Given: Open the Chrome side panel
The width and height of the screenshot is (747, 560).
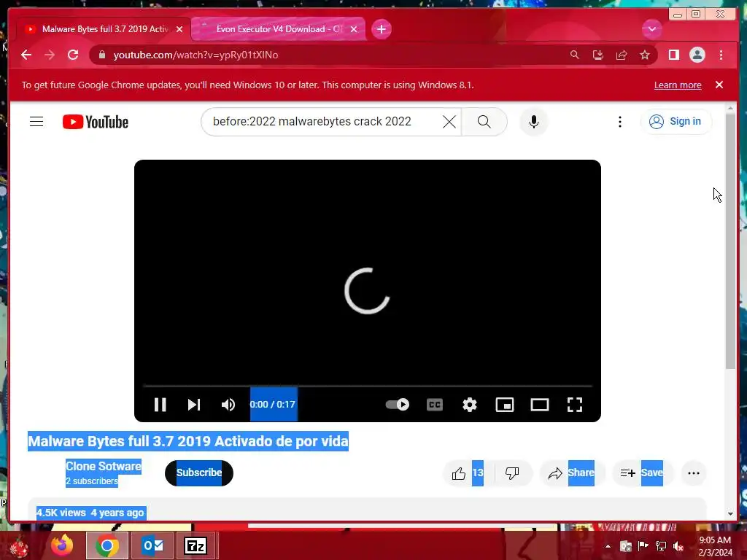Looking at the screenshot, I should coord(673,55).
